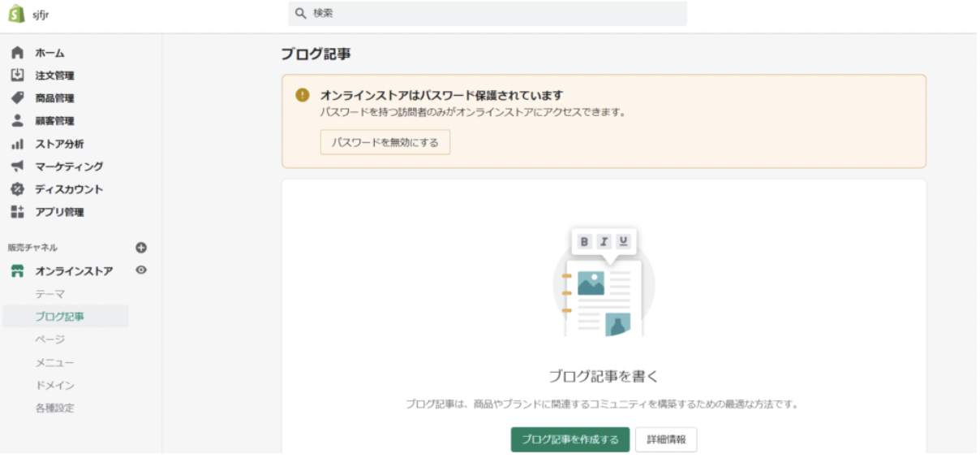
Task: Focus the 検索 search field
Action: pyautogui.click(x=488, y=14)
